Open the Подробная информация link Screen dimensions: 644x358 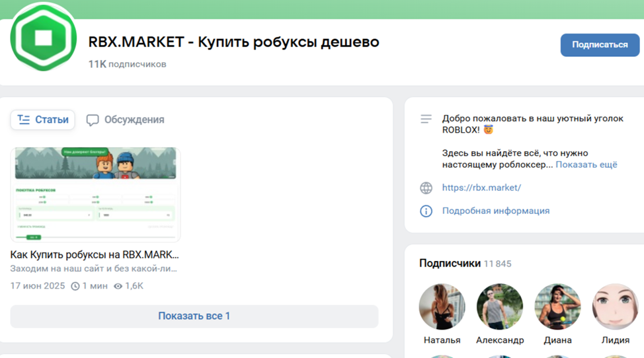[x=496, y=211]
